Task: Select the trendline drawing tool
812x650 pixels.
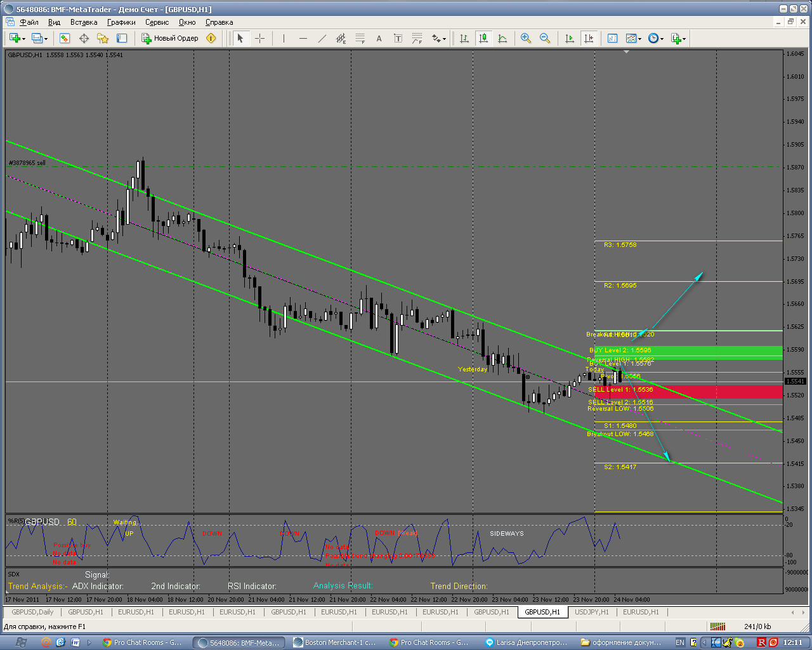Action: click(x=322, y=38)
